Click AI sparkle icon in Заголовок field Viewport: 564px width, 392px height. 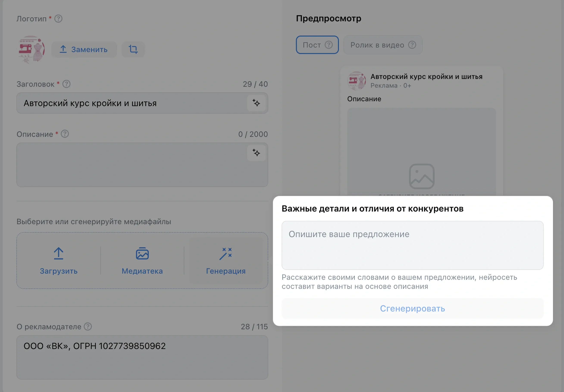256,103
